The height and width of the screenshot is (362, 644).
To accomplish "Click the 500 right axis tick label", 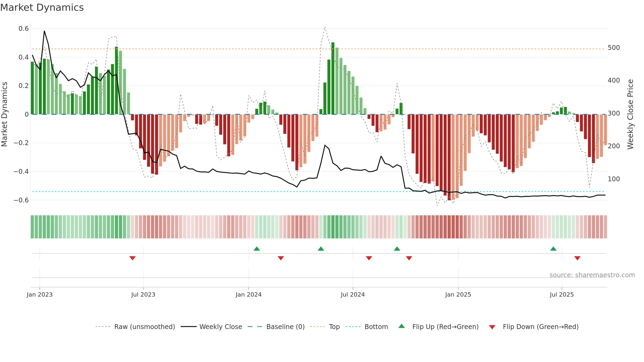I will coord(614,48).
